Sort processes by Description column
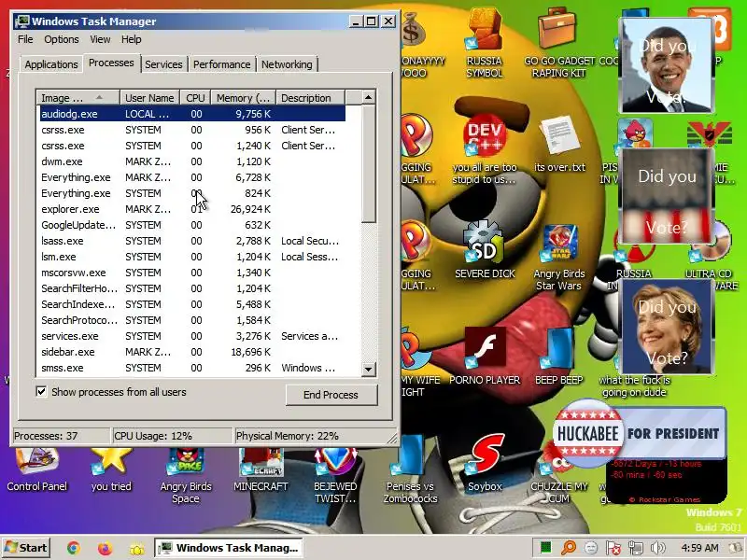 pos(311,98)
